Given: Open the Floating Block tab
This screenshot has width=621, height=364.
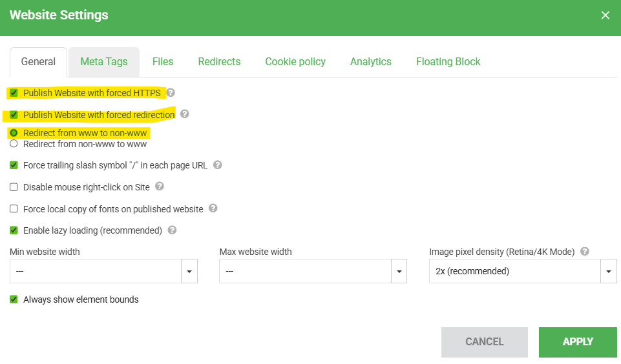Looking at the screenshot, I should pyautogui.click(x=448, y=62).
